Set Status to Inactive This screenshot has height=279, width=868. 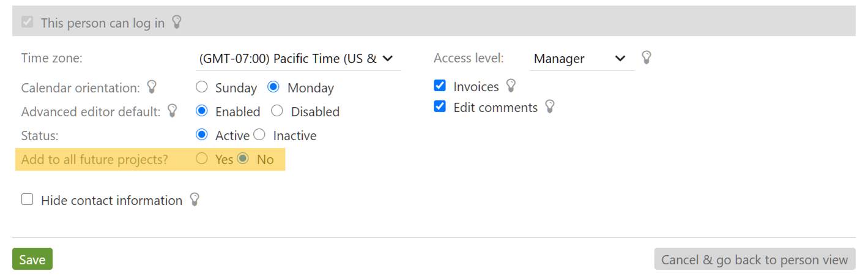pyautogui.click(x=259, y=135)
